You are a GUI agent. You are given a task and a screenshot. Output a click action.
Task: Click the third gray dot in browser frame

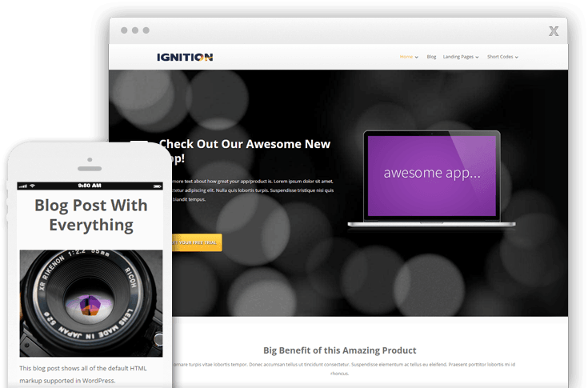[x=146, y=30]
